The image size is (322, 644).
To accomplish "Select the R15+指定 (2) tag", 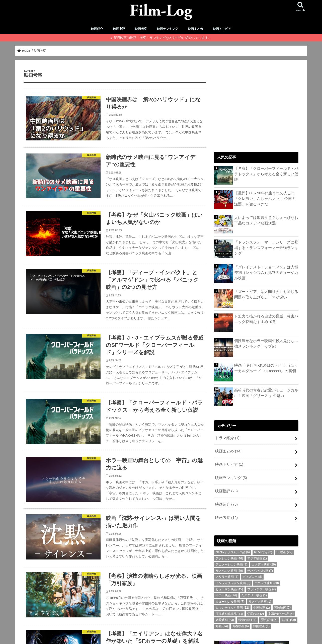I will click(263, 552).
